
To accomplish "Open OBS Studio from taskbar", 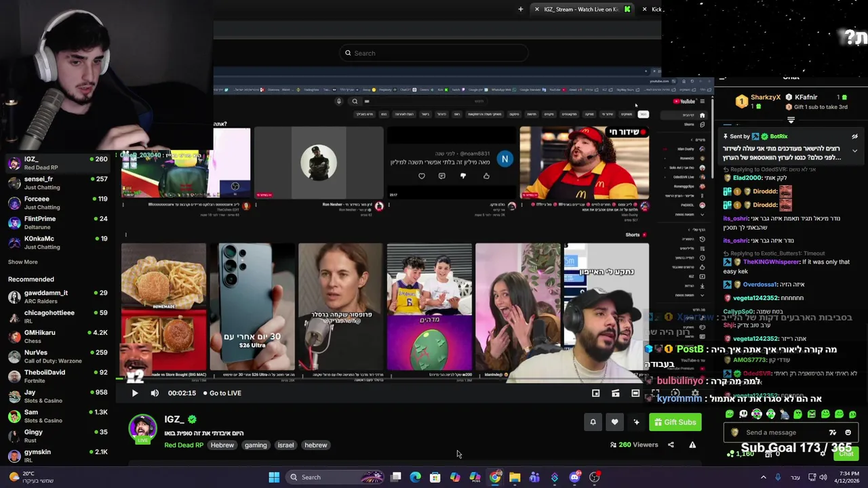I will 594,477.
